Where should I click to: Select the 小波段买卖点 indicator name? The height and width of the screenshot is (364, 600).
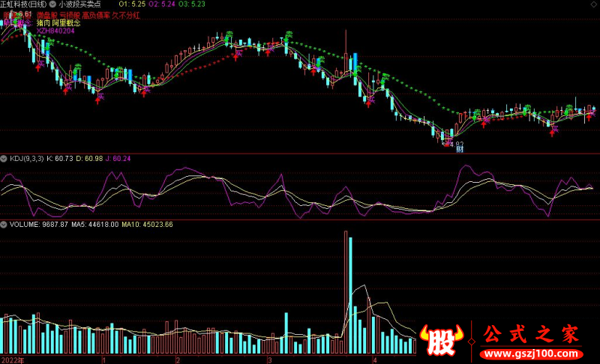pos(79,4)
